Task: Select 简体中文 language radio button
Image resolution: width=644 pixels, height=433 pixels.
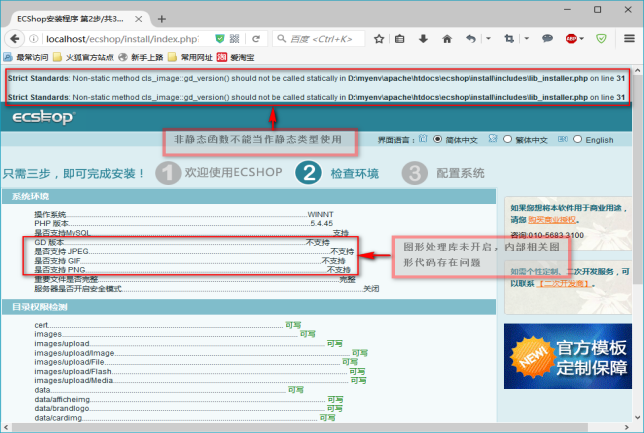Action: (x=437, y=139)
